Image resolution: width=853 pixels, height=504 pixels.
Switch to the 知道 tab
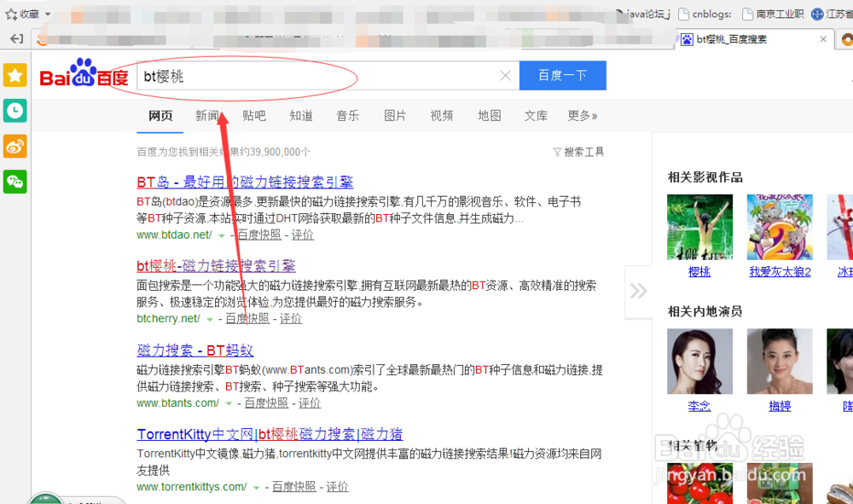(301, 115)
